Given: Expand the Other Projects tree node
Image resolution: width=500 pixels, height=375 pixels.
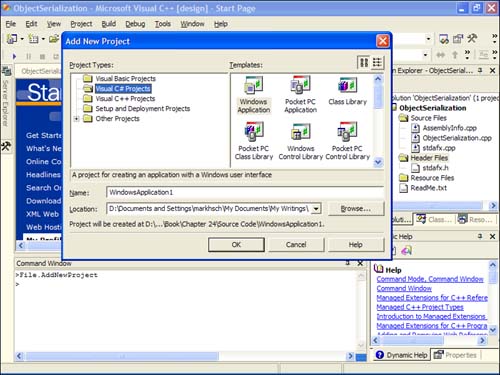Looking at the screenshot, I should pyautogui.click(x=76, y=119).
